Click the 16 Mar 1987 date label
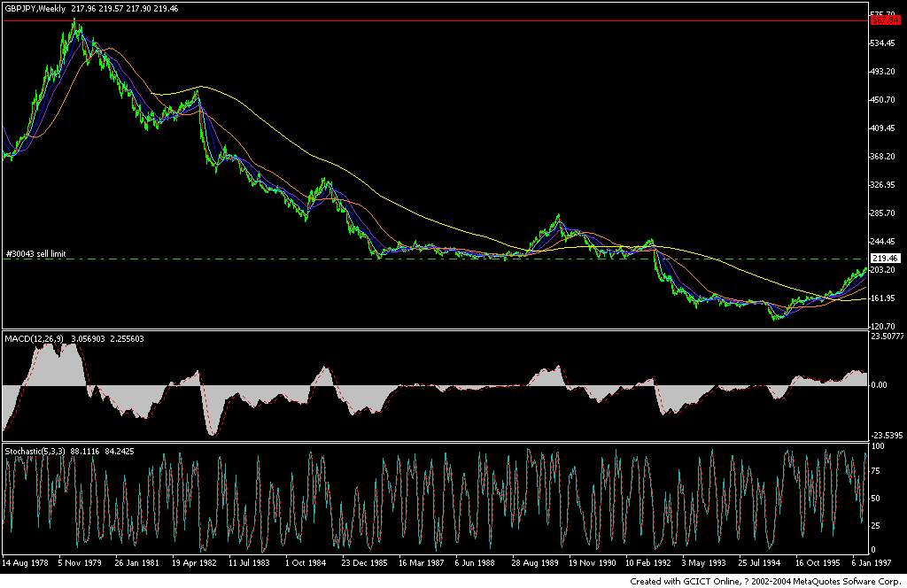This screenshot has height=588, width=907. (x=421, y=562)
